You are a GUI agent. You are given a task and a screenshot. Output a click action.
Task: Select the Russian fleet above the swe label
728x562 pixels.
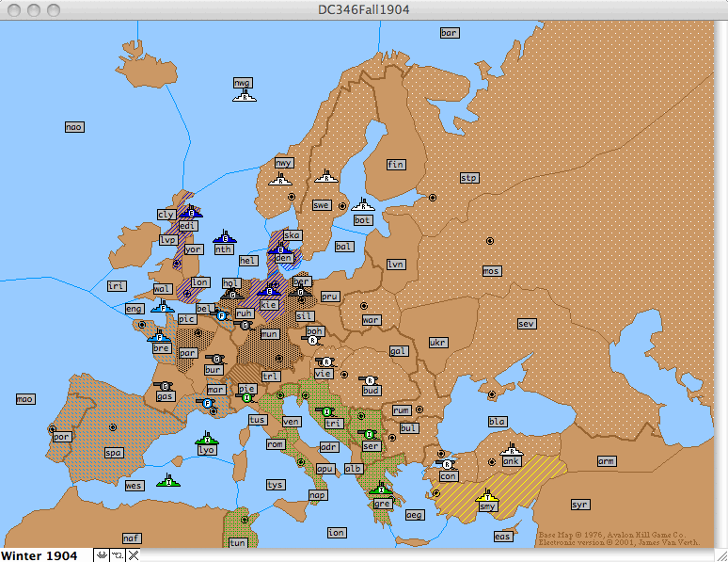pyautogui.click(x=326, y=176)
